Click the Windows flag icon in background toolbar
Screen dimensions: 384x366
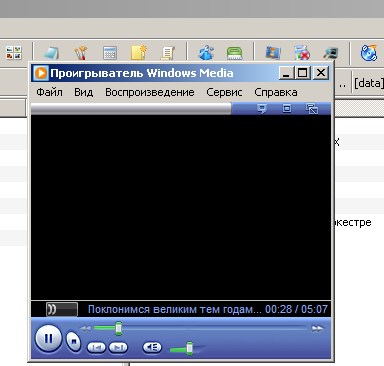(x=273, y=53)
